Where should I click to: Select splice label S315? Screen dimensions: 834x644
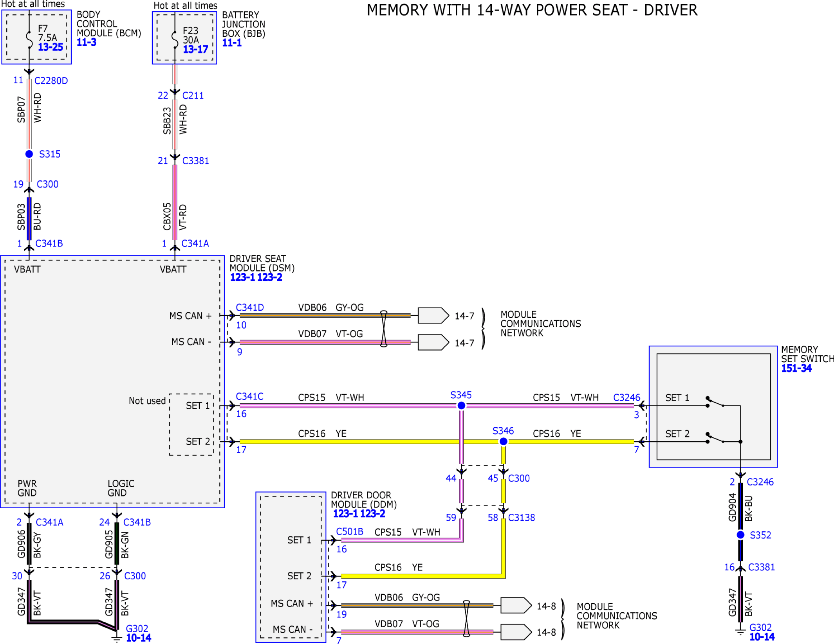[x=50, y=154]
